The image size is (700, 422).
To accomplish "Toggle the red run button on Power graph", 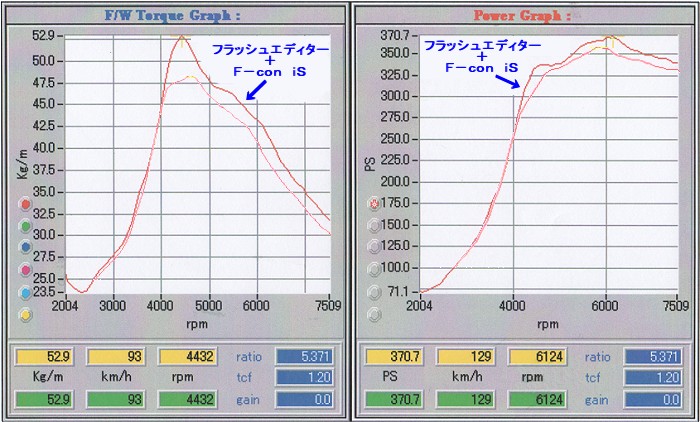I will (374, 204).
